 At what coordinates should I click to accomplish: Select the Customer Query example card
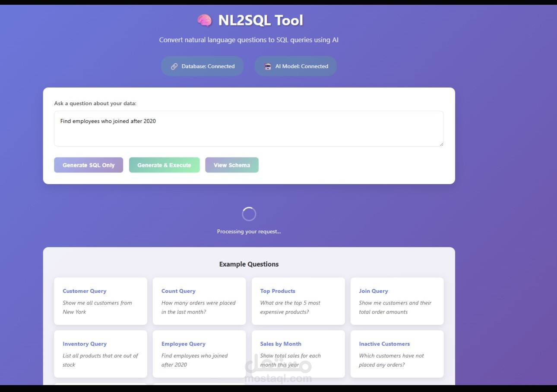101,301
